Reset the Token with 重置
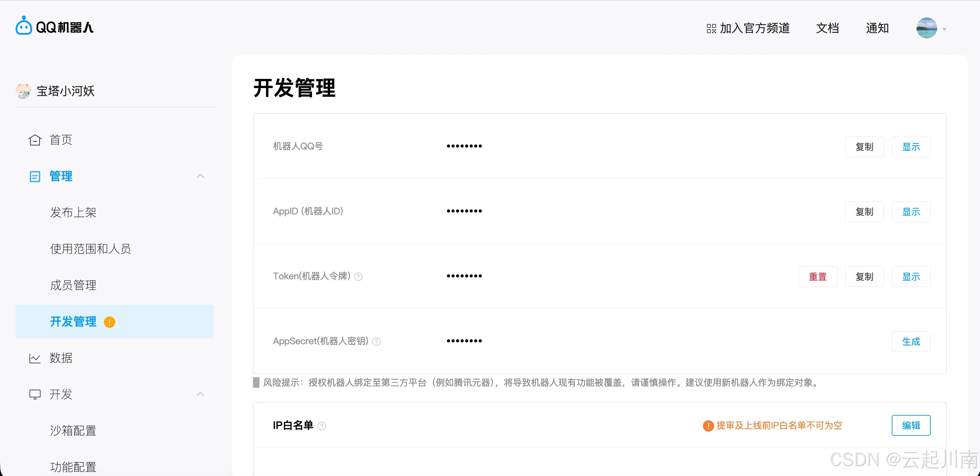Viewport: 980px width, 476px height. click(x=818, y=276)
